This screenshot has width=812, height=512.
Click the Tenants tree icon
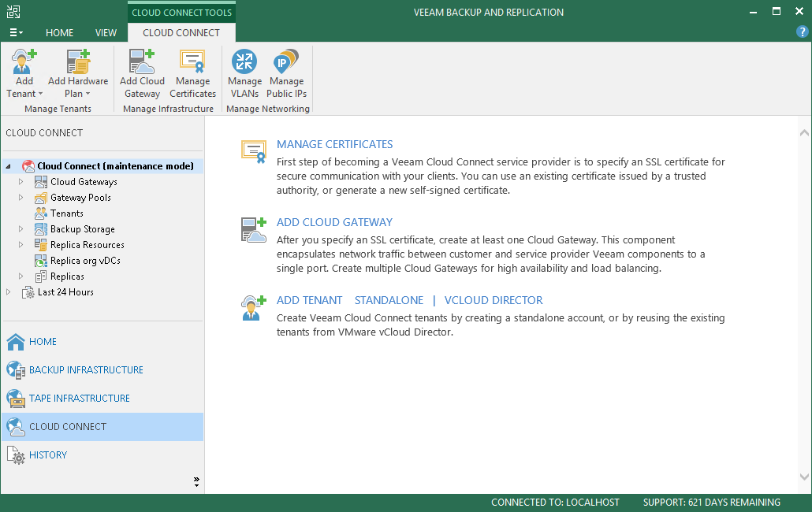(41, 213)
